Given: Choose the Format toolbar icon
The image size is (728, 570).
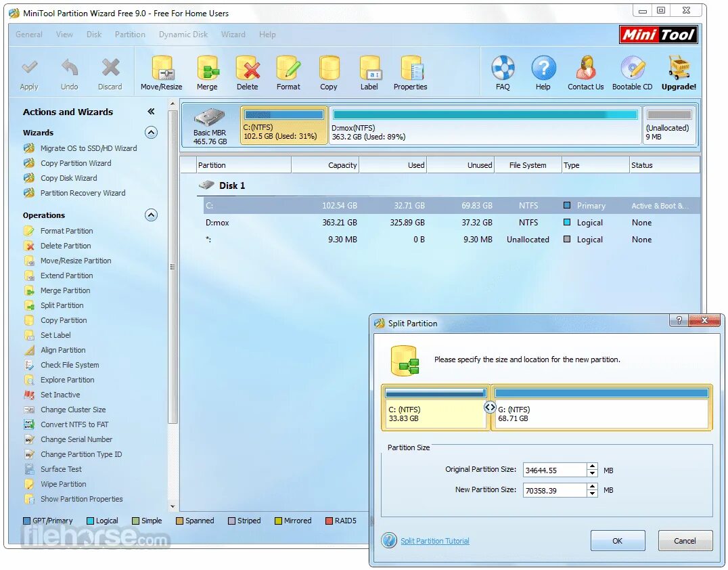Looking at the screenshot, I should 288,73.
